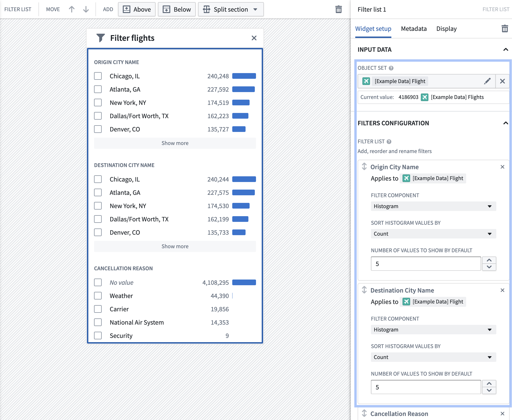
Task: Click the Destination City Name reorder handle
Action: point(364,290)
